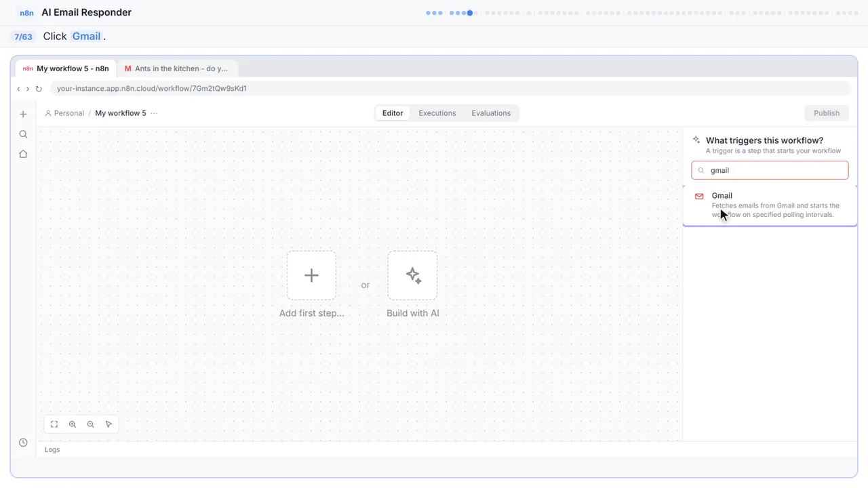Expand the Logs panel
The width and height of the screenshot is (868, 488).
point(52,449)
